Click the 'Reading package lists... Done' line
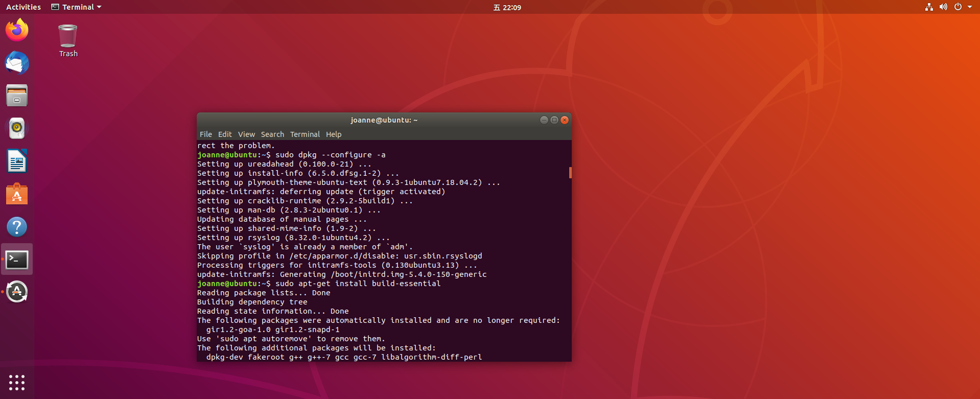 [264, 293]
